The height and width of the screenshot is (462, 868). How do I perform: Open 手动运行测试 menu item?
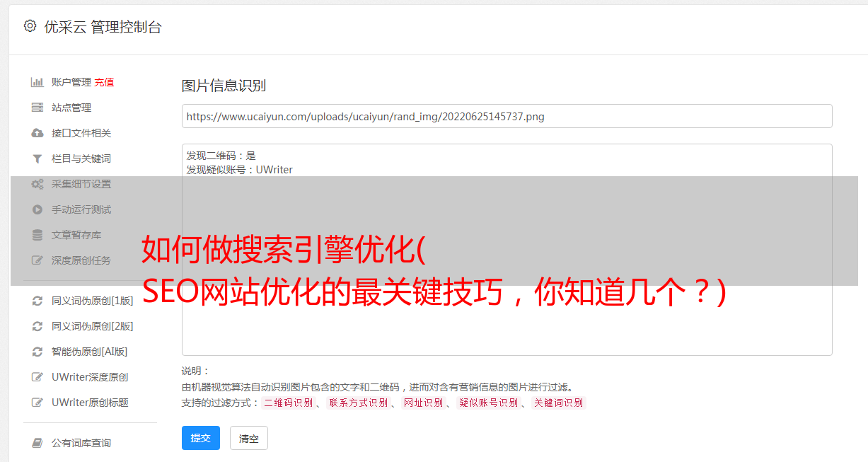81,209
